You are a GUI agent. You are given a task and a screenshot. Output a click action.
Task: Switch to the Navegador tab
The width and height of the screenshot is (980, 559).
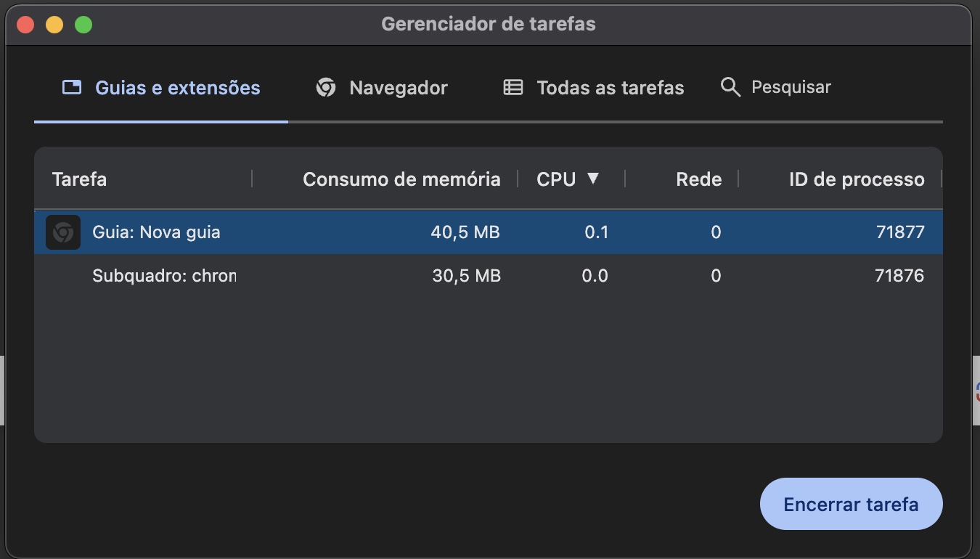pos(398,87)
